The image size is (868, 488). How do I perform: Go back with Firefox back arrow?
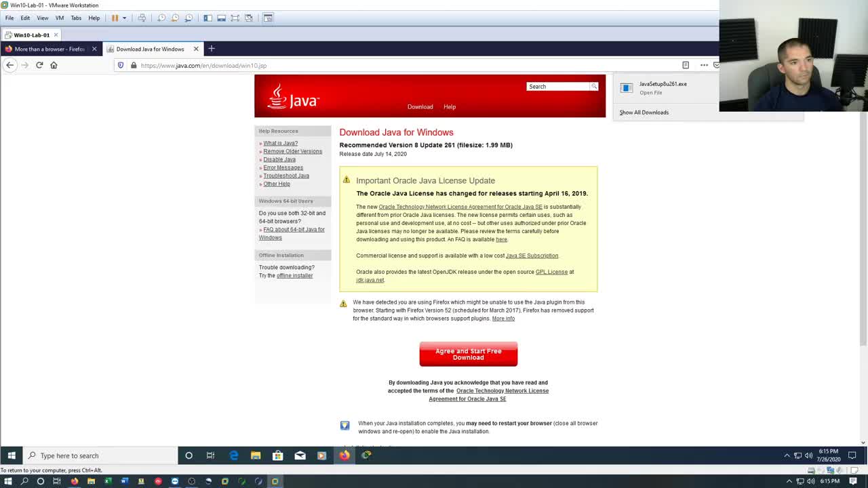[9, 65]
